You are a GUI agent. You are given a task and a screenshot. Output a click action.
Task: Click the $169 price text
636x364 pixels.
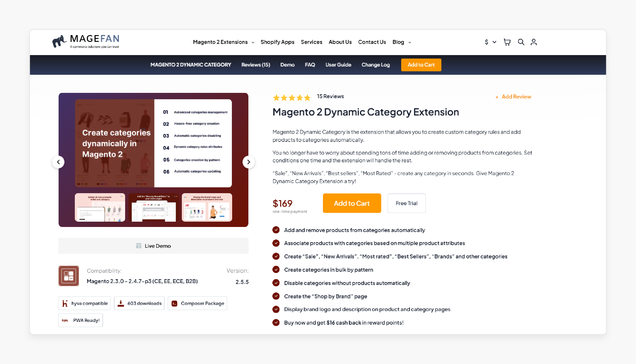282,204
